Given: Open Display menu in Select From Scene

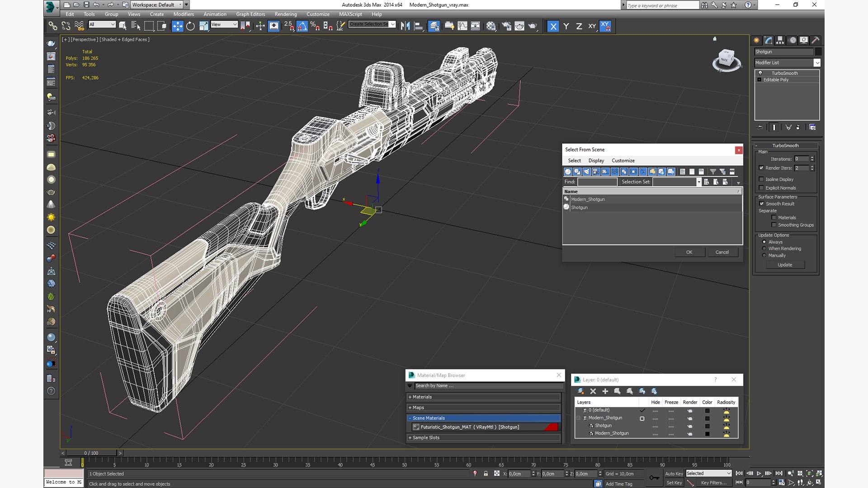Looking at the screenshot, I should tap(596, 161).
